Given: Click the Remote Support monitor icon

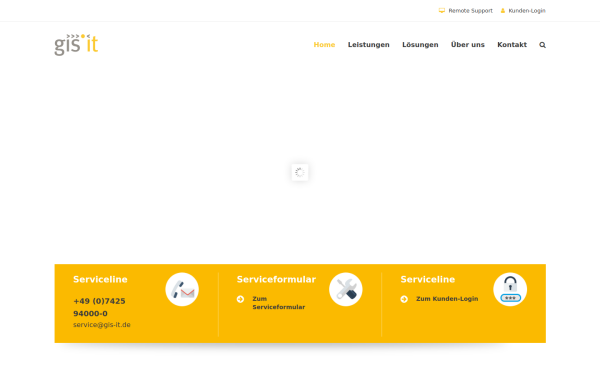Looking at the screenshot, I should (x=442, y=11).
